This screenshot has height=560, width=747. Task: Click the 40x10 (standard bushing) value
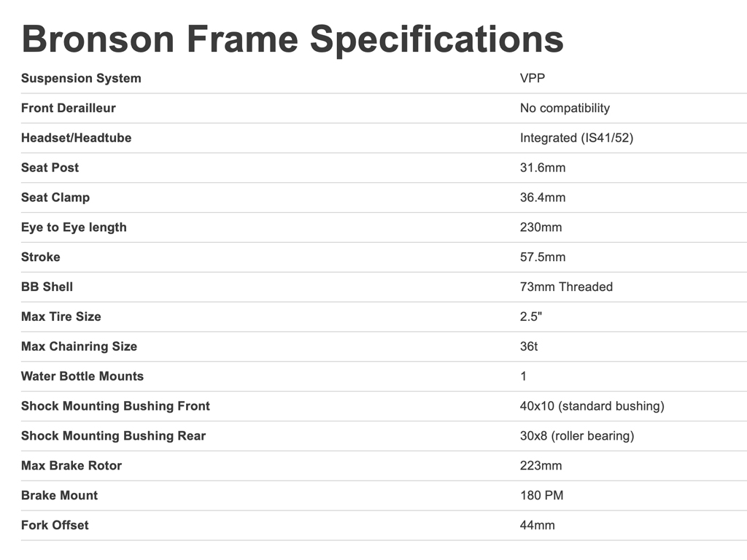[592, 406]
